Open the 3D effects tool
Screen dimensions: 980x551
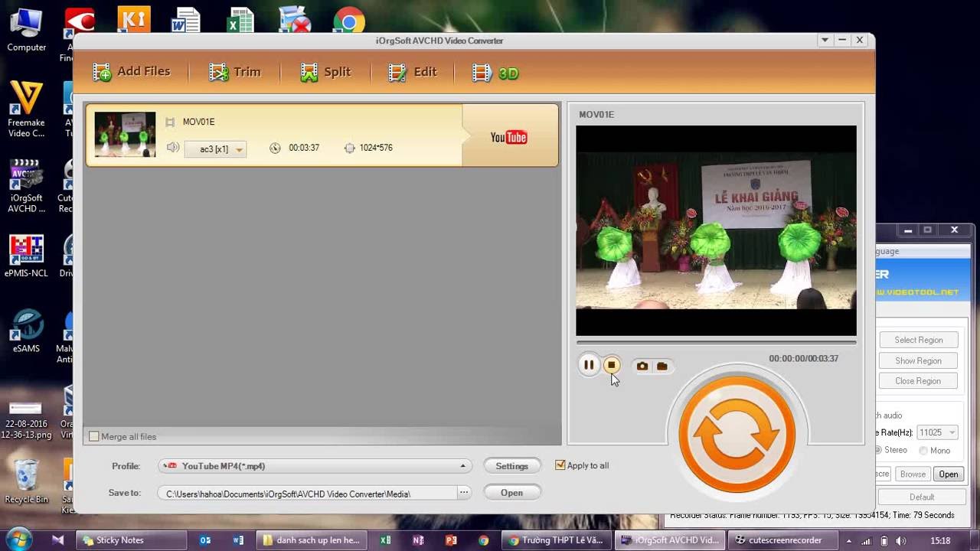pyautogui.click(x=495, y=73)
